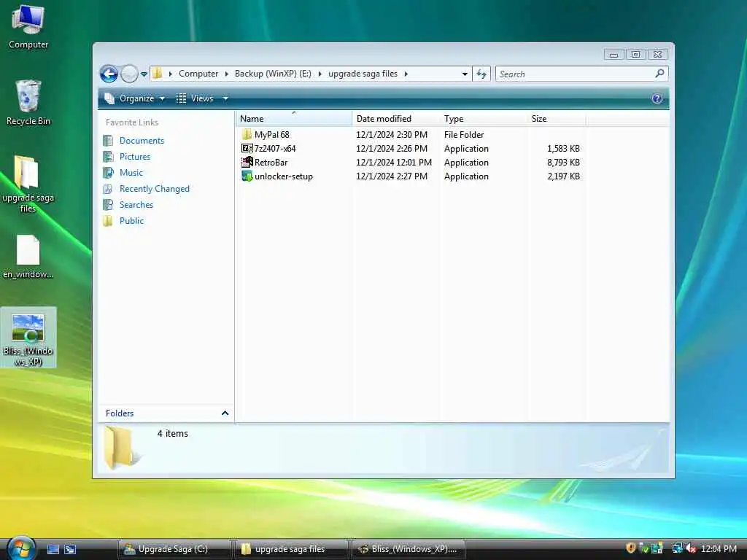Open Documents in Favorite Links
Screen dimensions: 747x560
coord(142,141)
